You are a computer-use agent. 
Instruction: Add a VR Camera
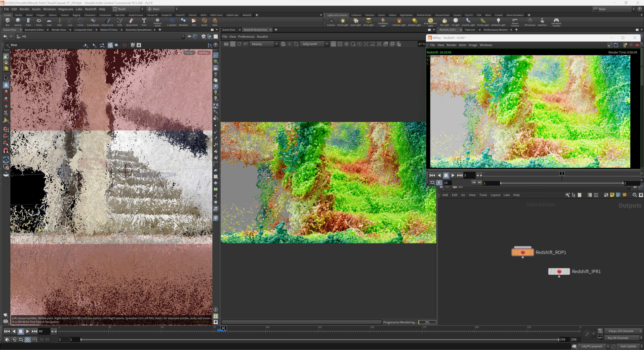[530, 22]
